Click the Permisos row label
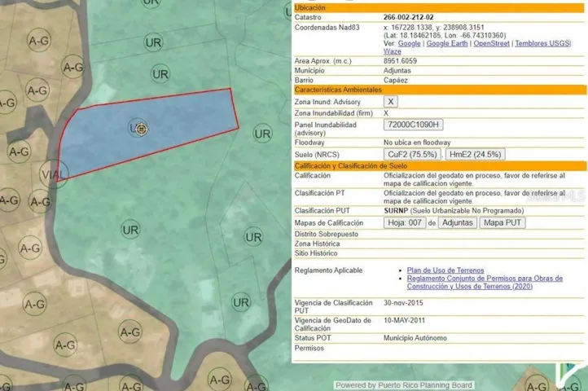This screenshot has width=588, height=391. (309, 348)
